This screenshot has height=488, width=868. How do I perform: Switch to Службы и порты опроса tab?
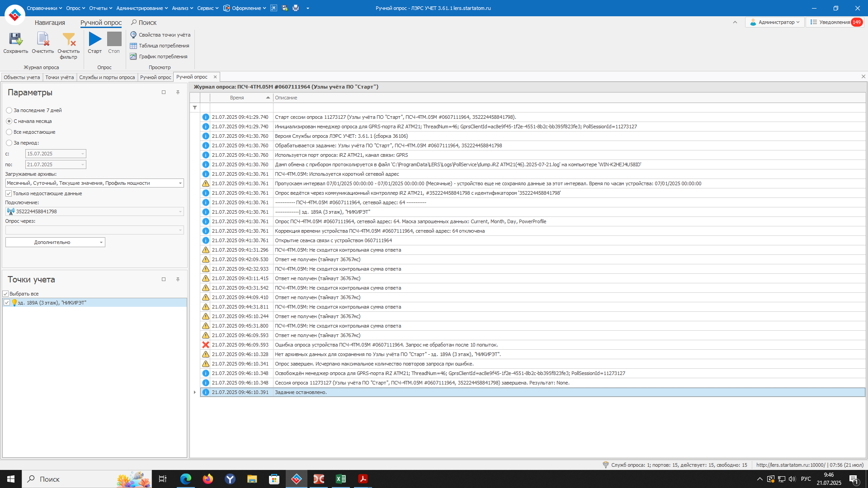(107, 77)
